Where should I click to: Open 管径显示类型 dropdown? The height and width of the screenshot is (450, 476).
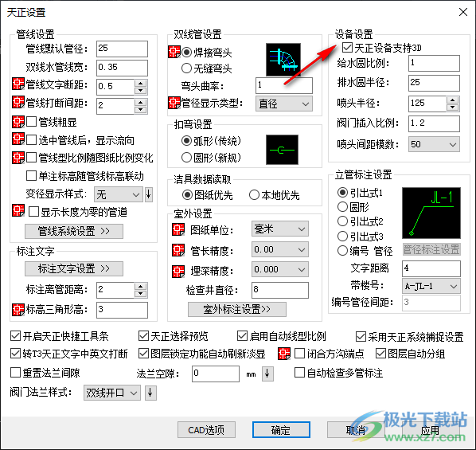coord(284,104)
